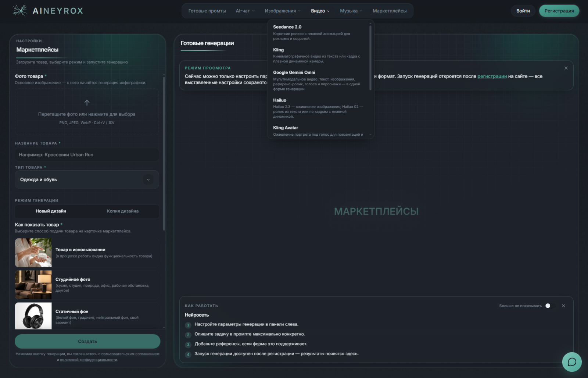Follow the 'регистрации' link in the notice
The width and height of the screenshot is (588, 378).
[492, 76]
